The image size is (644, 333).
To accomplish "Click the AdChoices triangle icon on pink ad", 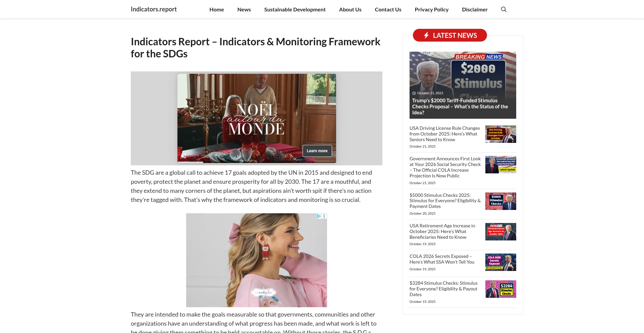I will [319, 216].
